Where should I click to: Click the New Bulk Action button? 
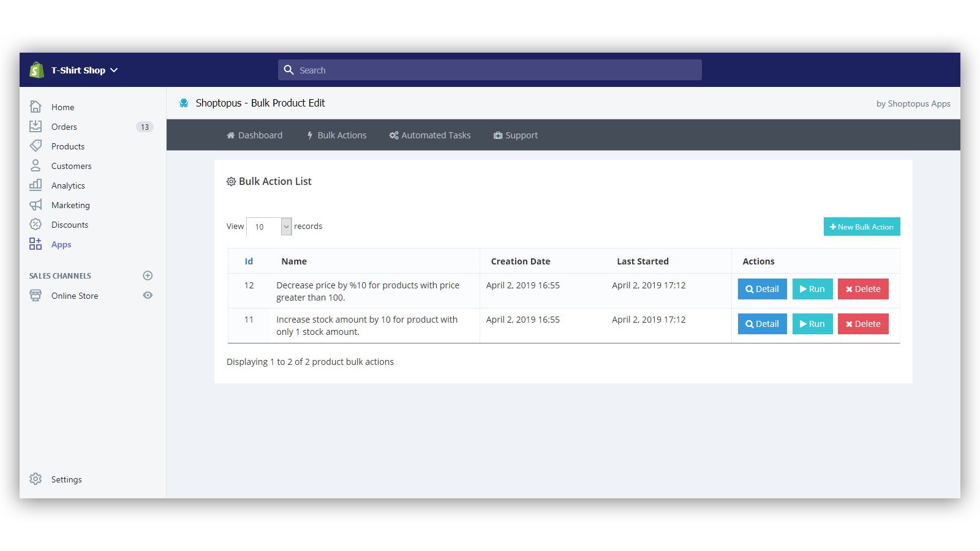click(861, 227)
